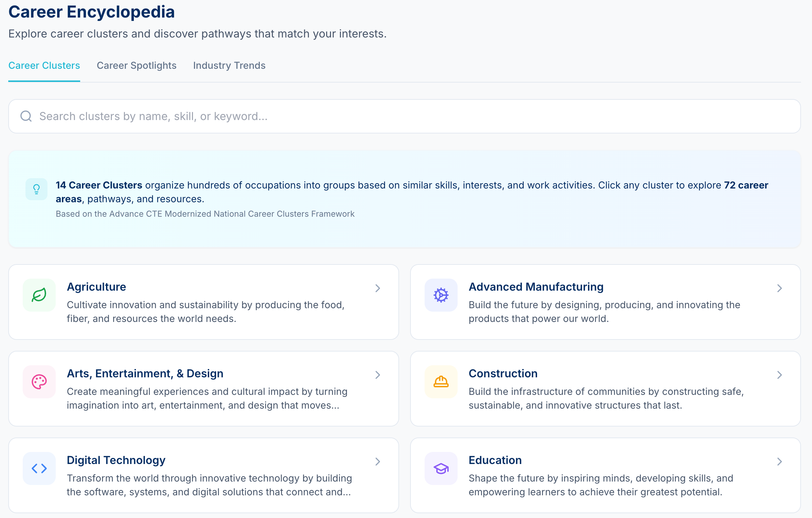Click the Career Encyclopedia page heading
Image resolution: width=812 pixels, height=518 pixels.
(92, 12)
